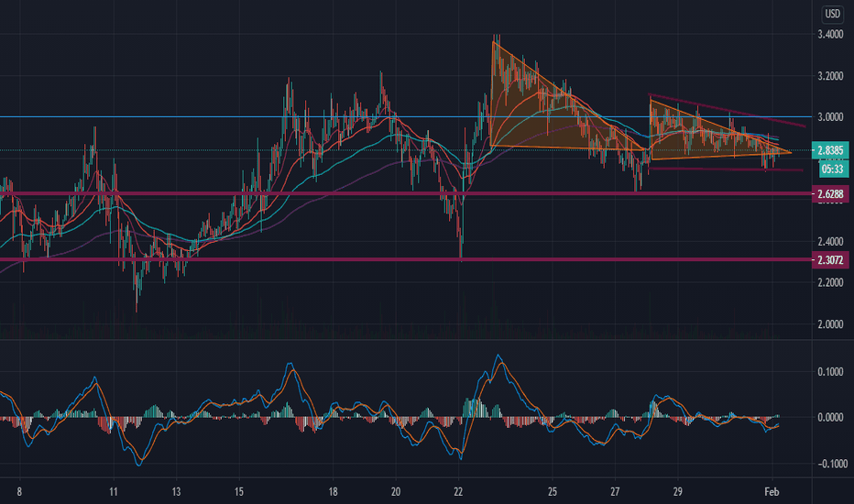Click the 2.2000 price axis label
Viewport: 854px width, 504px height.
pyautogui.click(x=830, y=283)
